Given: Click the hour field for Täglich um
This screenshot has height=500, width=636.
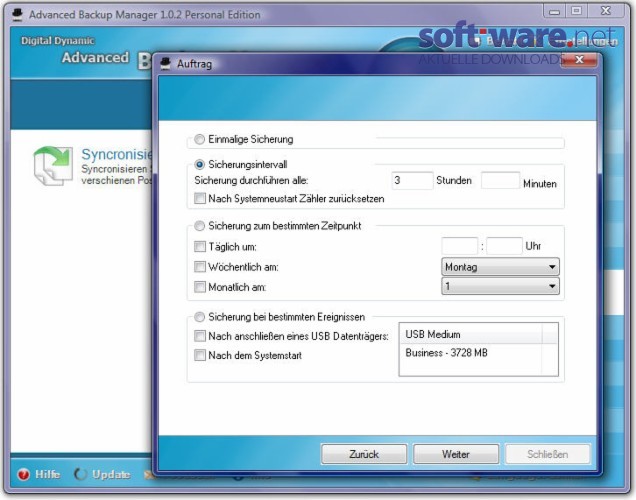Looking at the screenshot, I should [460, 246].
